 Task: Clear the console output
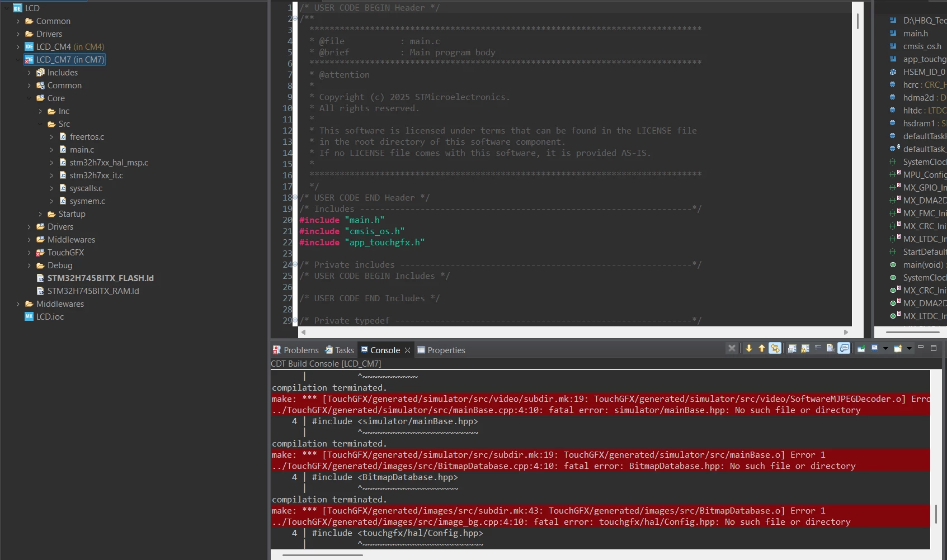click(831, 348)
